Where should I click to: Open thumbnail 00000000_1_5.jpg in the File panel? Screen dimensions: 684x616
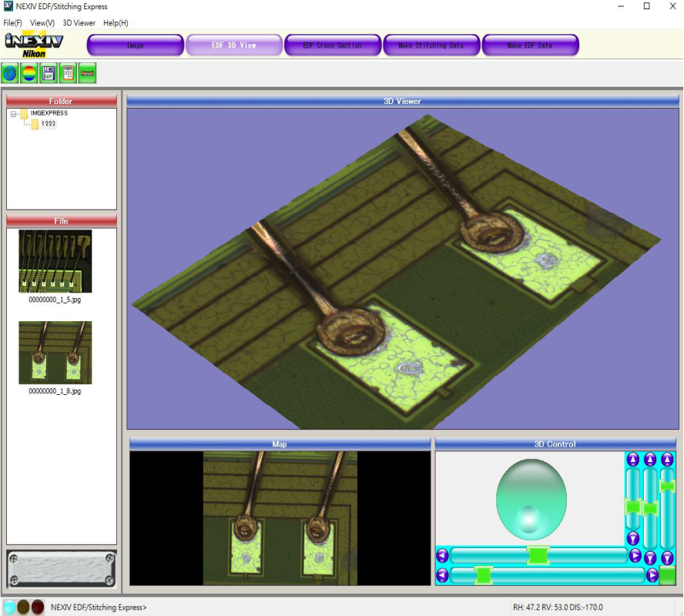pos(55,262)
